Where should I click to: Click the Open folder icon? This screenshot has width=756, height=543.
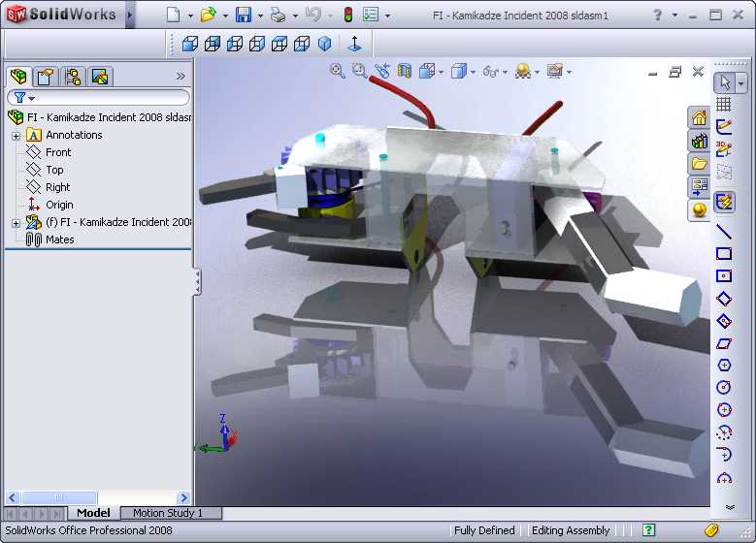tap(209, 15)
